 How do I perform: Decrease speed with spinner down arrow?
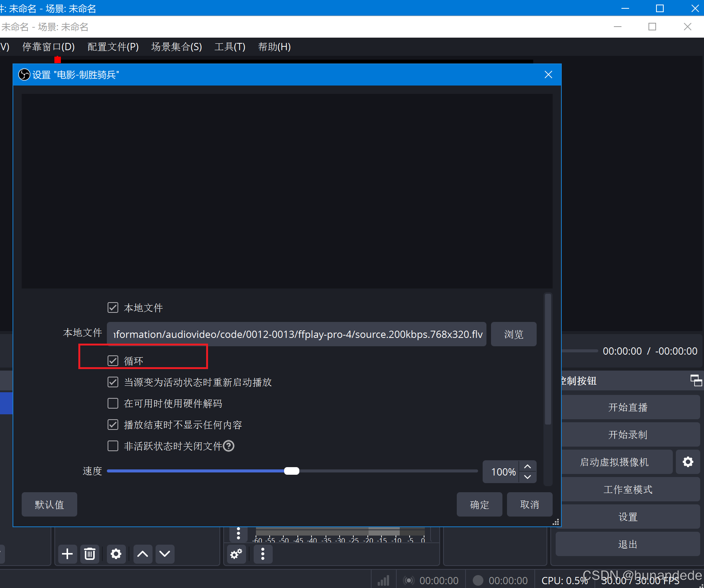(528, 477)
